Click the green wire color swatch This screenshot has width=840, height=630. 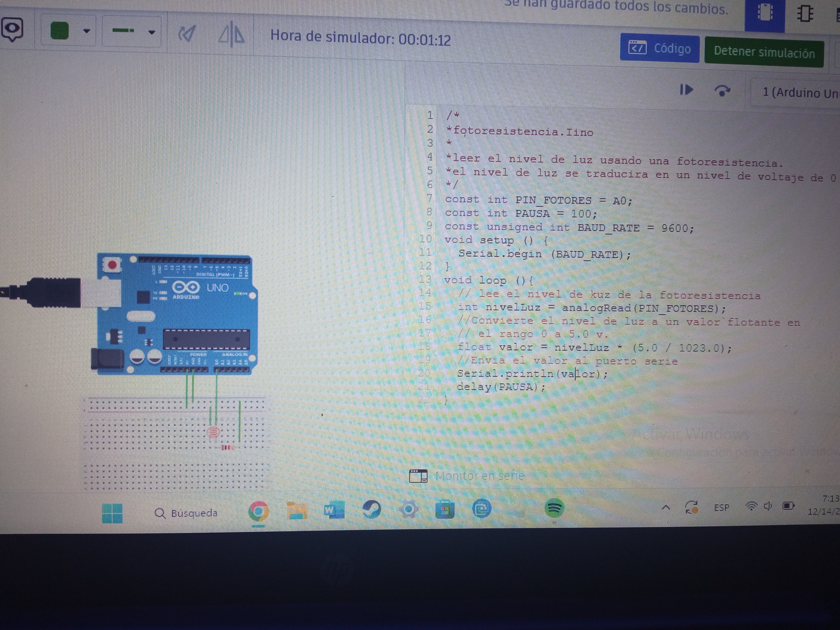tap(60, 31)
